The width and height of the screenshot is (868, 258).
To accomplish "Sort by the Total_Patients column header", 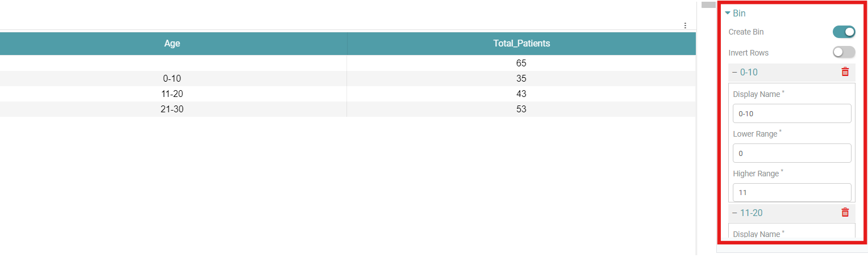I will click(x=521, y=43).
